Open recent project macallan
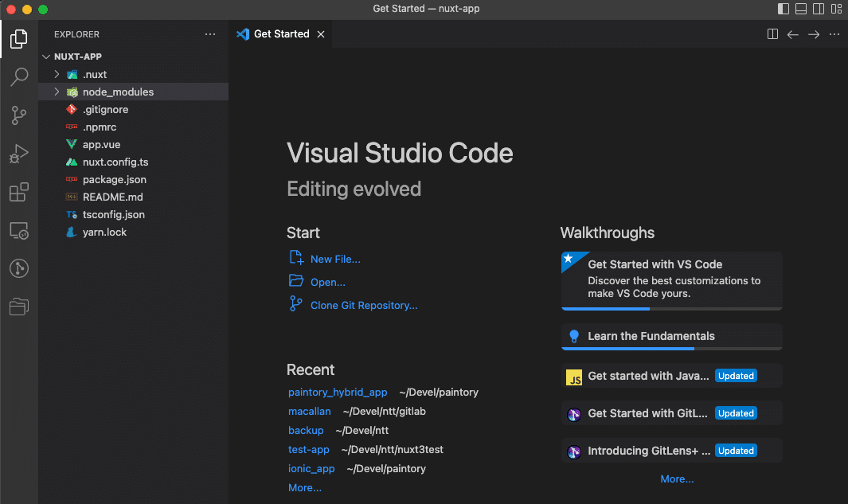 click(310, 411)
